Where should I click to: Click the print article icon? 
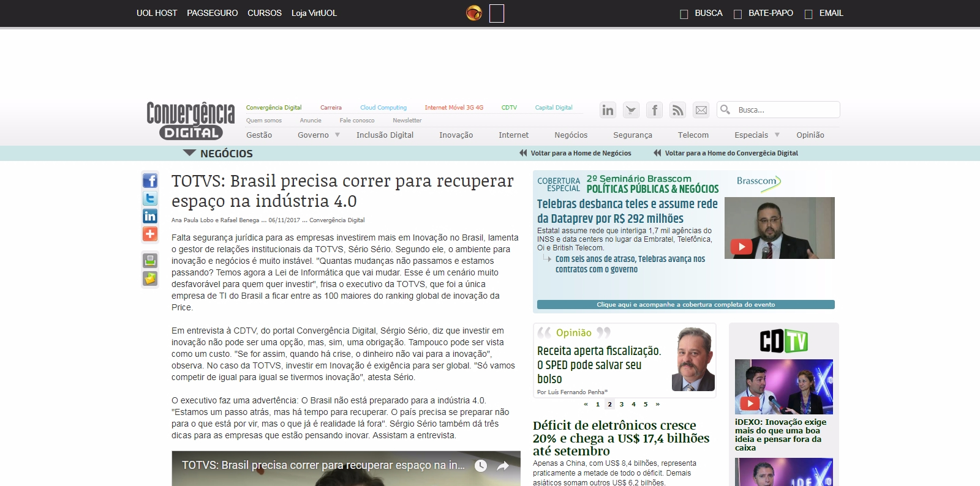tap(150, 260)
